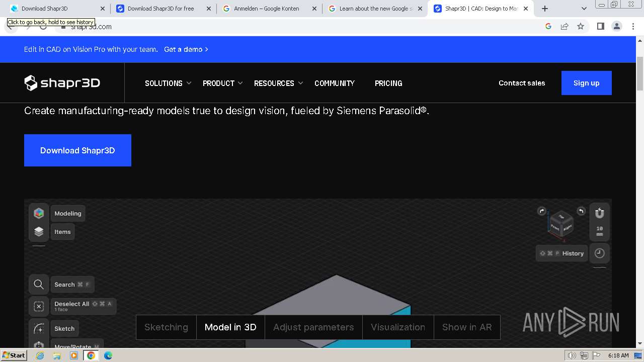Switch to Visualization demo tab
The width and height of the screenshot is (644, 362).
pos(398,327)
